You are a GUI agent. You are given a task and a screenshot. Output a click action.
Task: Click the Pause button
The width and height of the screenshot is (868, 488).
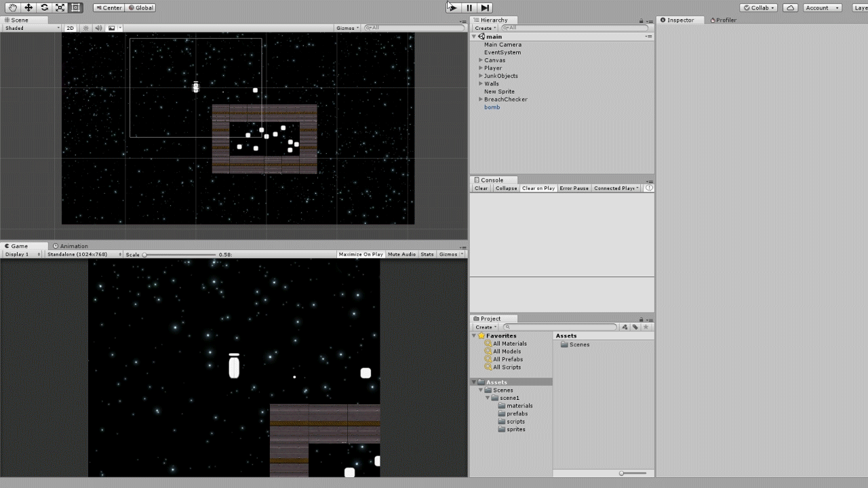(x=469, y=7)
